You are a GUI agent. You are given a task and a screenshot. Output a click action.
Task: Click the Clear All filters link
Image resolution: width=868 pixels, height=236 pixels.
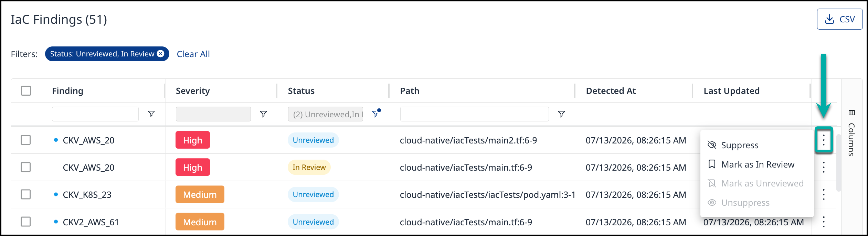click(193, 54)
